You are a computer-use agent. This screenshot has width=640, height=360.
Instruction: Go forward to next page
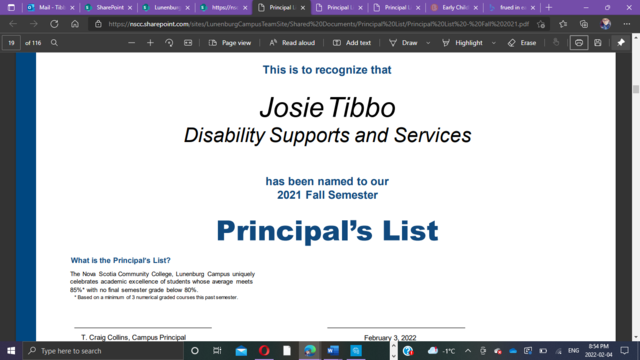point(33,24)
